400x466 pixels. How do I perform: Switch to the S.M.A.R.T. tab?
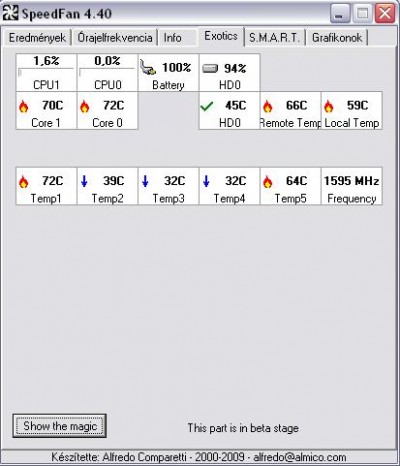274,37
